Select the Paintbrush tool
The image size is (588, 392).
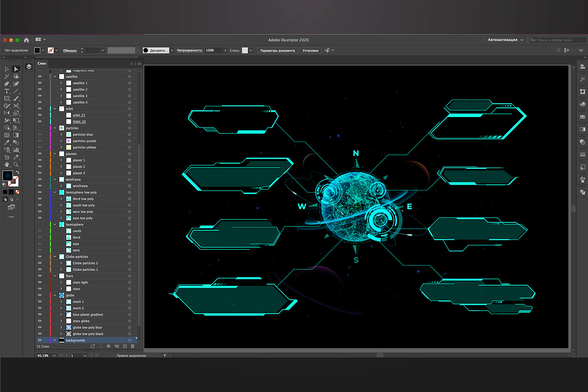click(x=16, y=98)
